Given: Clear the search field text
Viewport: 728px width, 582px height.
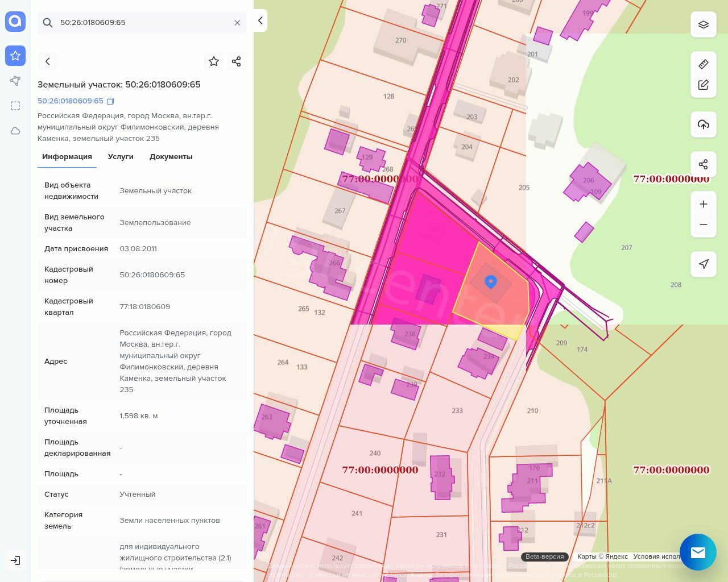Looking at the screenshot, I should click(237, 23).
